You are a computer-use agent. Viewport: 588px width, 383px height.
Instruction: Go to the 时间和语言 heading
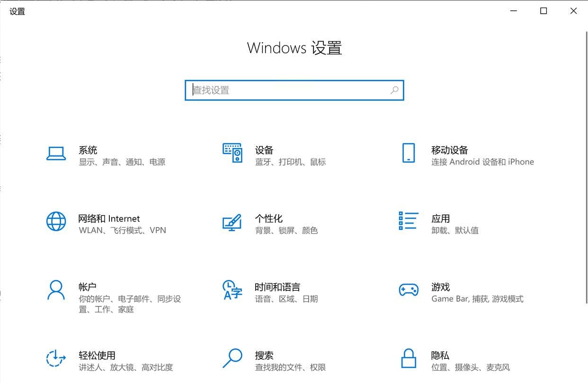click(277, 287)
